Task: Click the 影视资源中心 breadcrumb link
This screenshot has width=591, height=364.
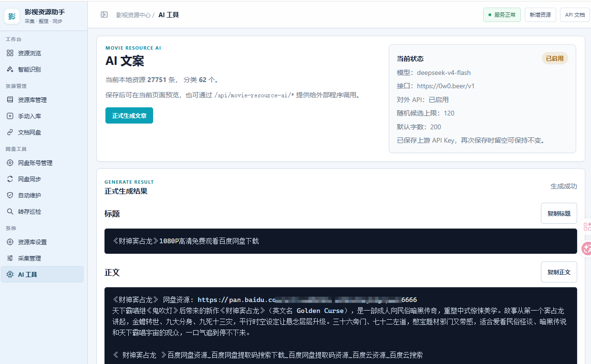Action: [x=134, y=15]
